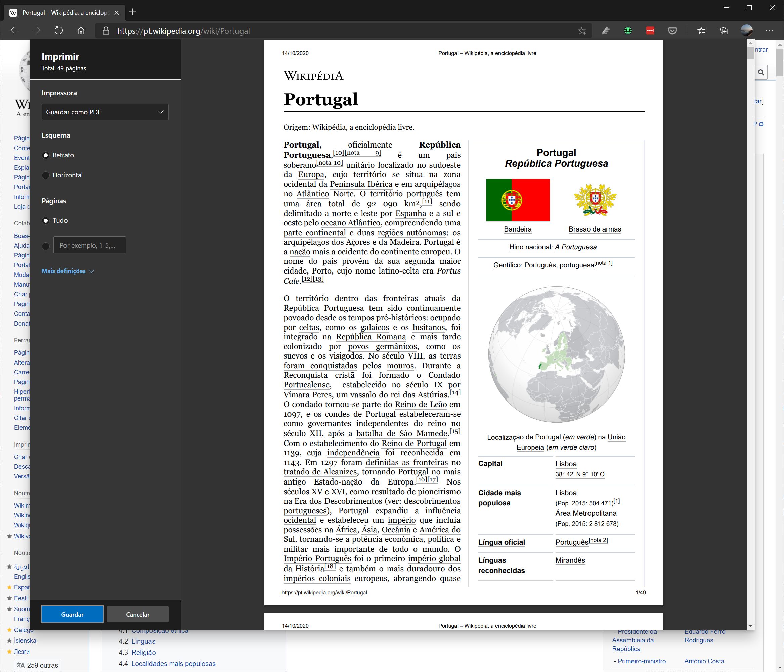
Task: Open the Guardar como PDF printer dropdown
Action: (x=105, y=112)
